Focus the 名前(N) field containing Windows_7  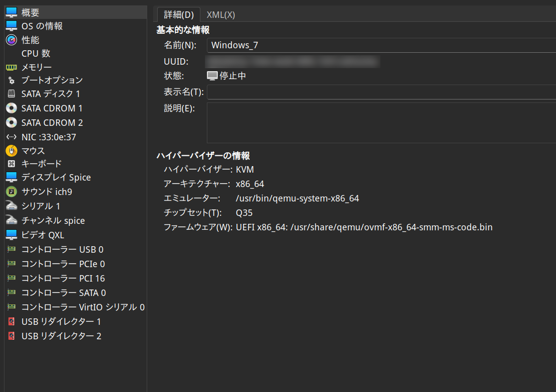pos(381,45)
